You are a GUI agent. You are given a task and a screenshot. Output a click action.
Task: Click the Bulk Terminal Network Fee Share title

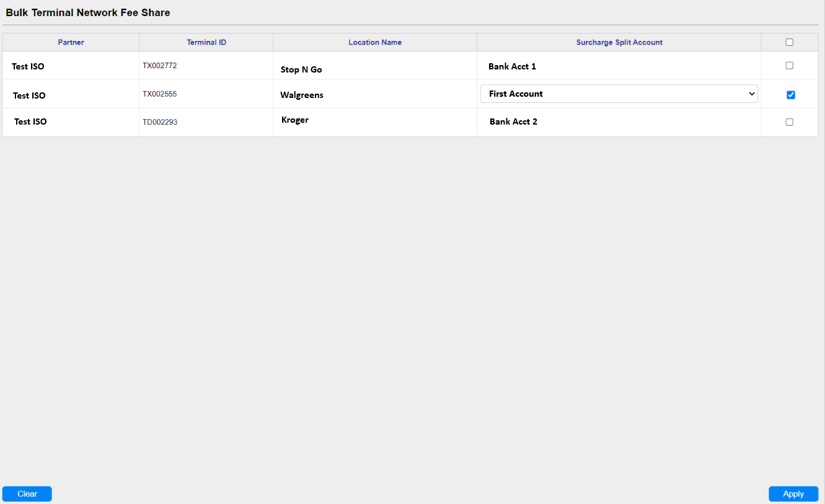(x=88, y=12)
